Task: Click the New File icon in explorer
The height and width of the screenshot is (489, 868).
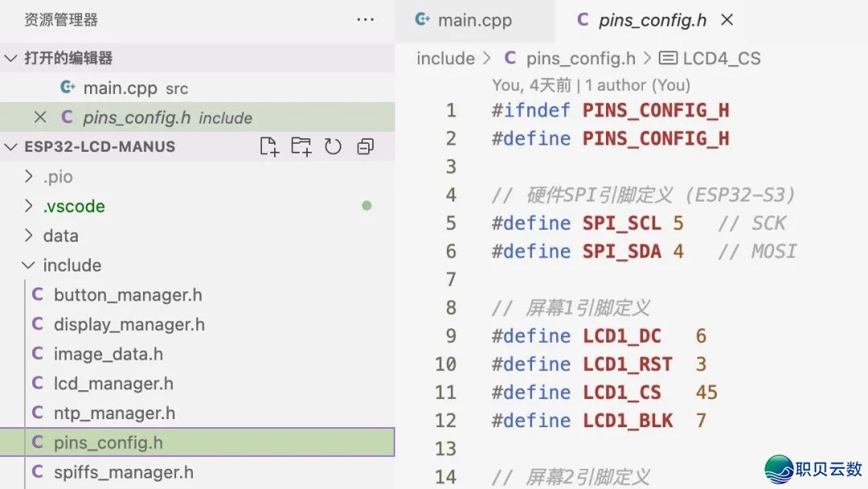Action: 269,146
